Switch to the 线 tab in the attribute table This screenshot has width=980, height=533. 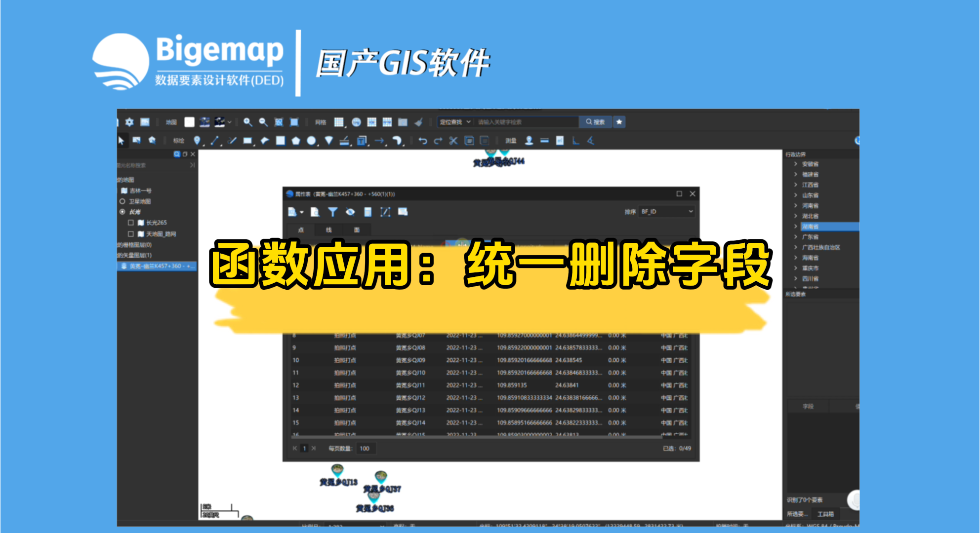328,229
